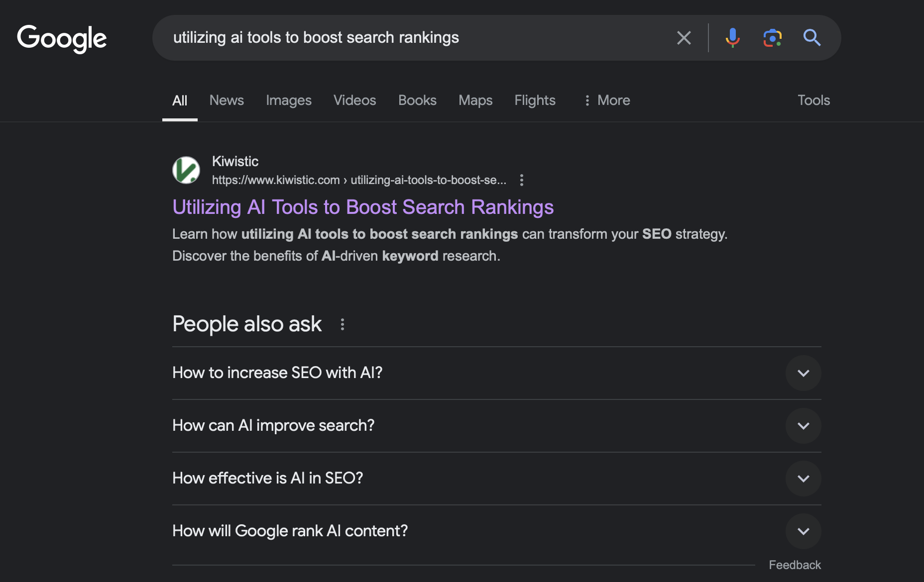Click the question "How will Google rank AI content?"
The width and height of the screenshot is (924, 582).
click(290, 531)
